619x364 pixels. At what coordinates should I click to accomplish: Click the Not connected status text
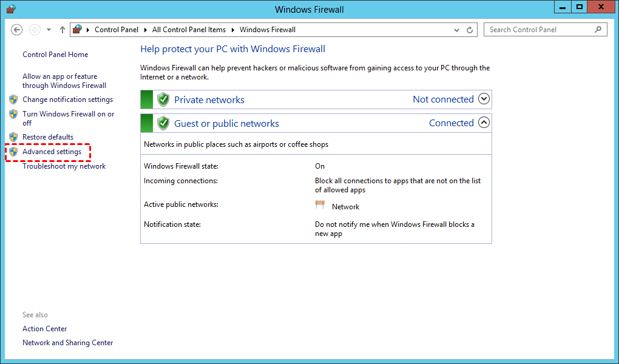pyautogui.click(x=444, y=99)
